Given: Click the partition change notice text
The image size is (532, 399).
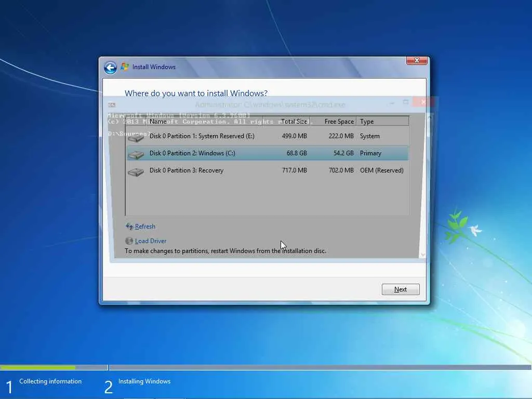Looking at the screenshot, I should [225, 251].
